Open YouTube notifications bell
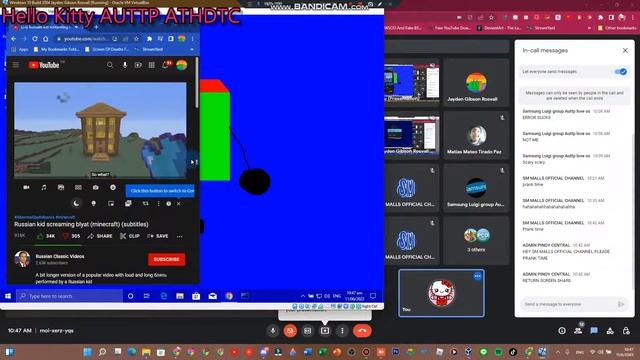The image size is (640, 360). click(x=165, y=65)
